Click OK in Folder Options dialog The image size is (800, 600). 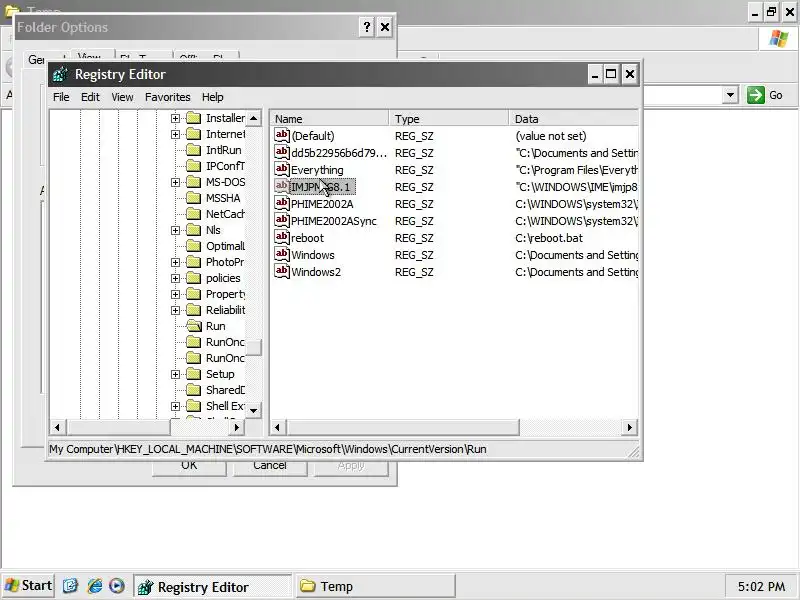click(189, 466)
